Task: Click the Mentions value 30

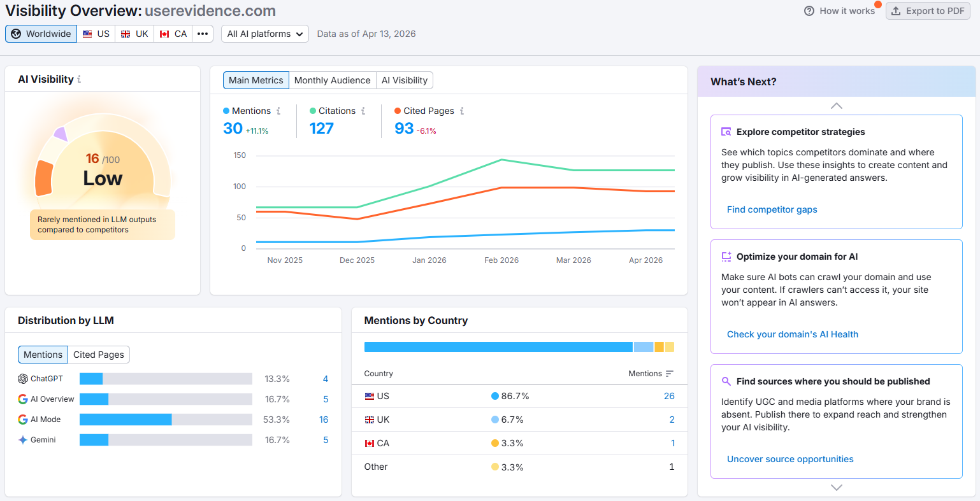Action: pyautogui.click(x=233, y=128)
